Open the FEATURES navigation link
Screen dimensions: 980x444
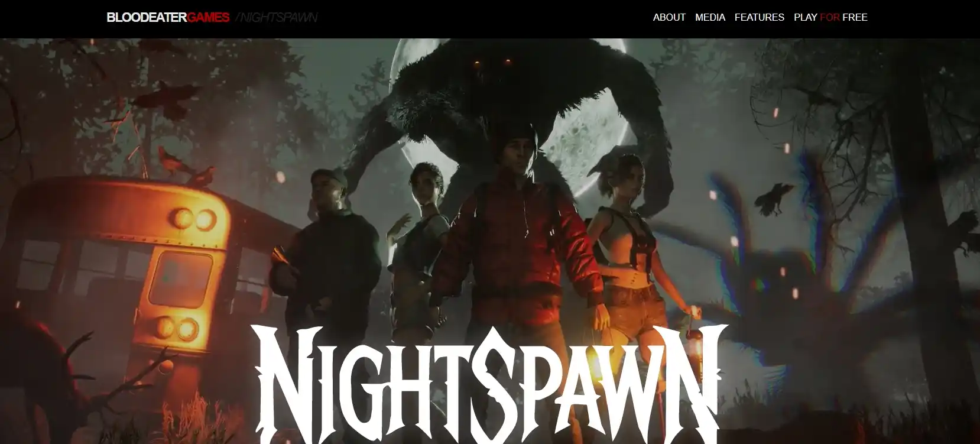click(x=759, y=17)
